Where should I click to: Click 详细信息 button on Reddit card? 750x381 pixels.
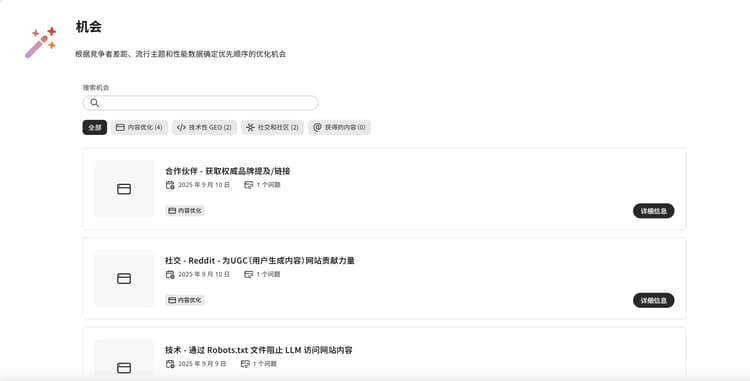(653, 300)
